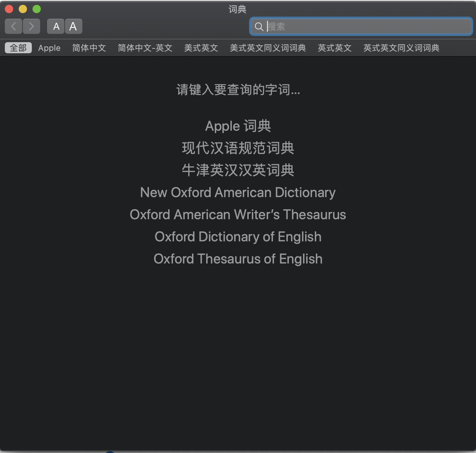This screenshot has height=453, width=476.
Task: Focus the 搜索 search field
Action: click(x=361, y=26)
